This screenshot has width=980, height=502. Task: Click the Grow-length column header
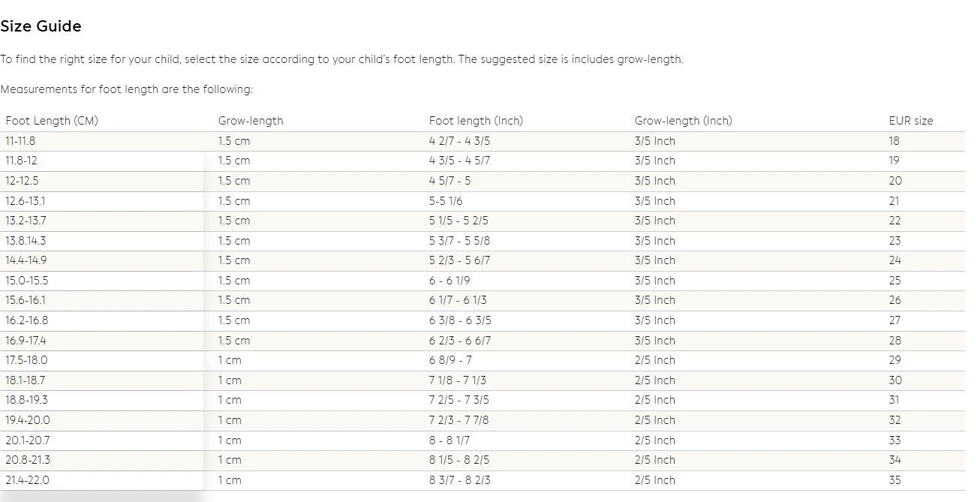click(251, 121)
